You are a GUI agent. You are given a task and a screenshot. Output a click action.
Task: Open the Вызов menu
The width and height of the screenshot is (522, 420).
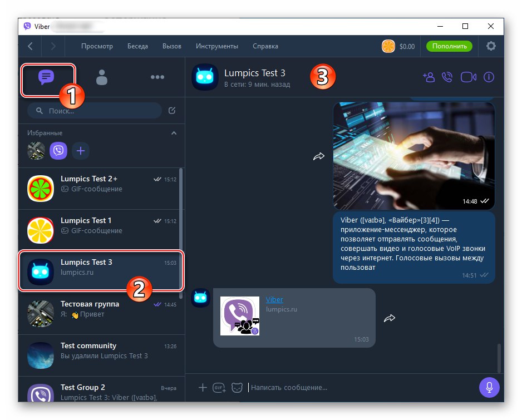[172, 46]
